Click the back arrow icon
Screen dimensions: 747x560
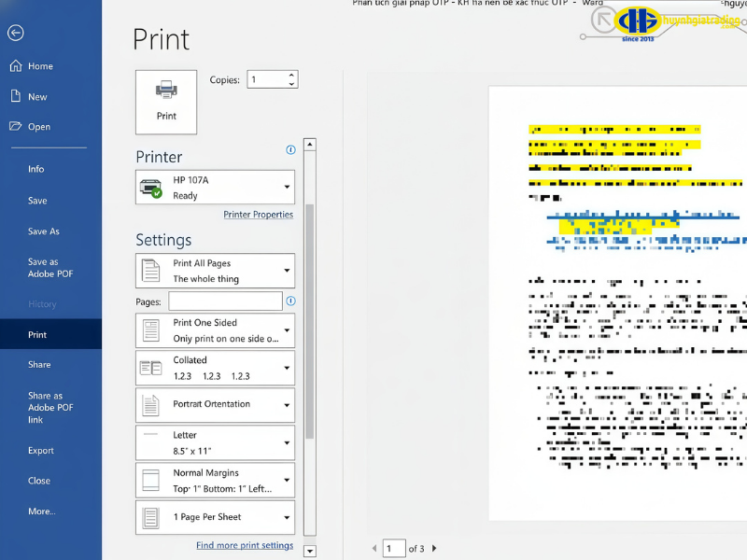coord(15,33)
